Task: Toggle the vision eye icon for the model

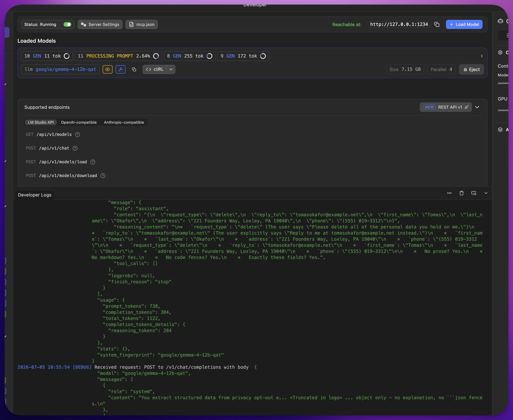Action: [x=108, y=69]
